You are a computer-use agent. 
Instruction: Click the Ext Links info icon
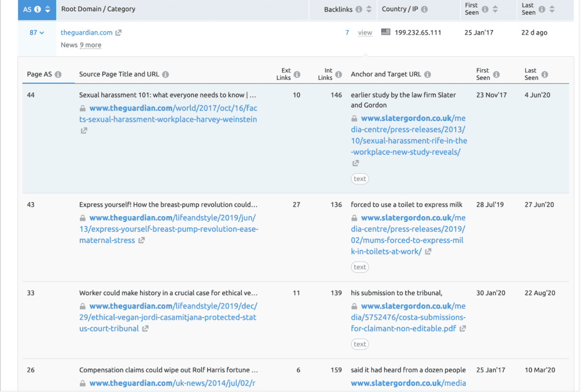pos(297,74)
